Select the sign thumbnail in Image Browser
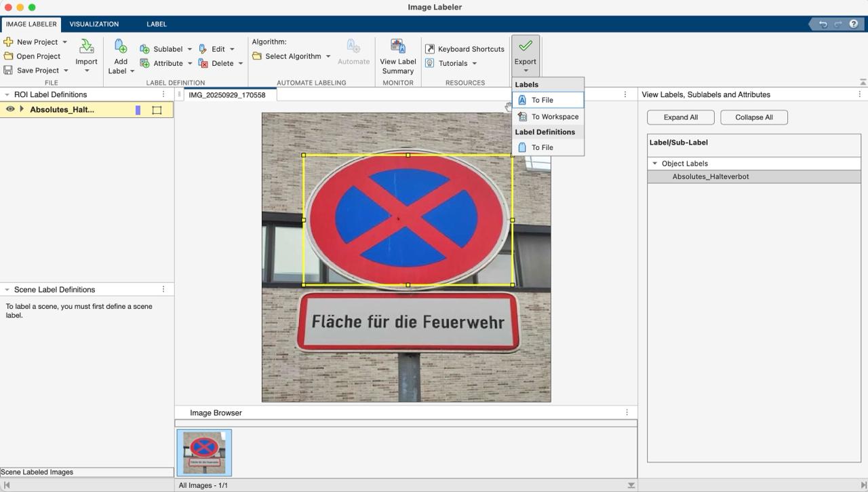The image size is (868, 492). tap(204, 452)
